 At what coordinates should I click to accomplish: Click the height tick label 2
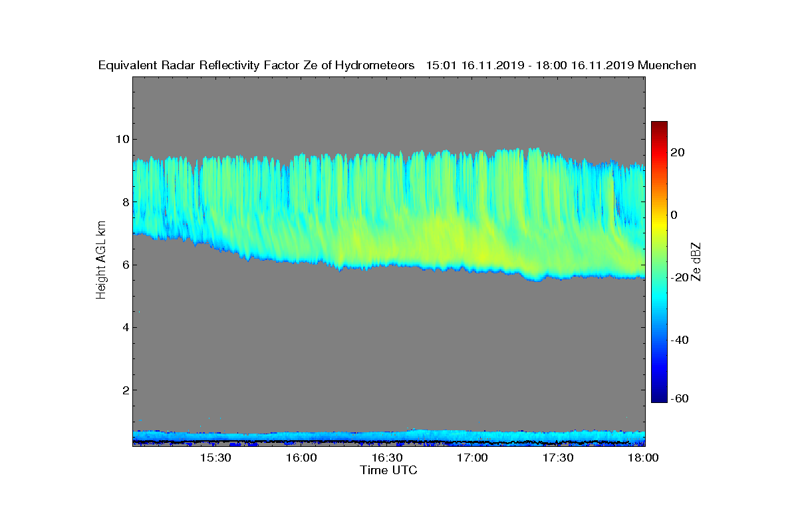point(125,390)
